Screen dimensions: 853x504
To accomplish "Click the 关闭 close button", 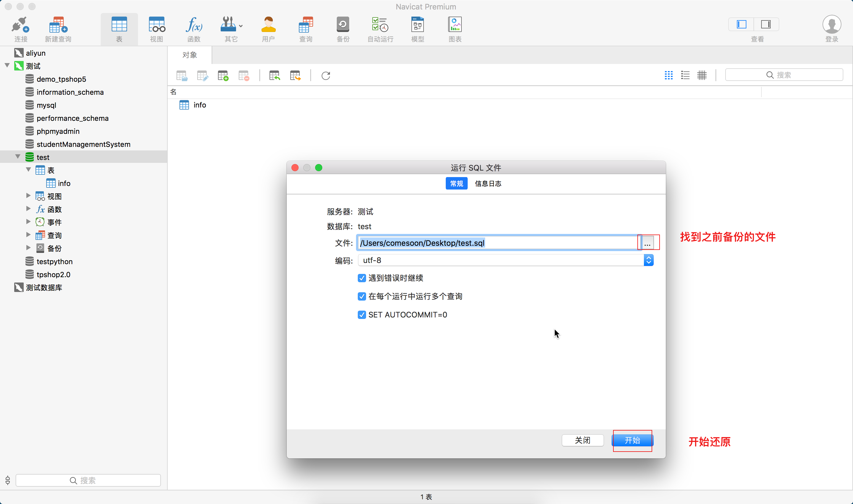I will (582, 440).
